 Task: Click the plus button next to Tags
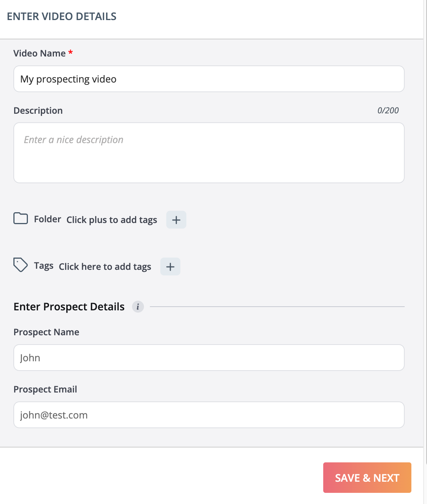[170, 266]
